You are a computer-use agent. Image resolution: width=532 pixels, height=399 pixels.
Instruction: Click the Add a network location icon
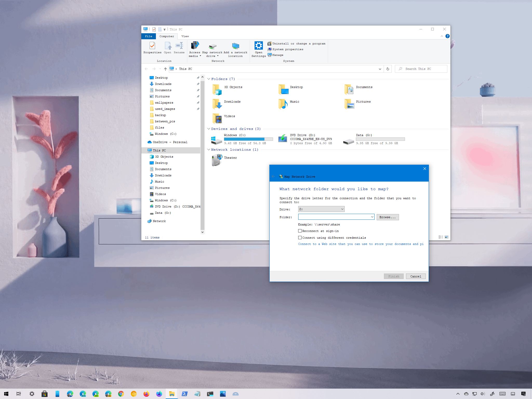coord(235,46)
